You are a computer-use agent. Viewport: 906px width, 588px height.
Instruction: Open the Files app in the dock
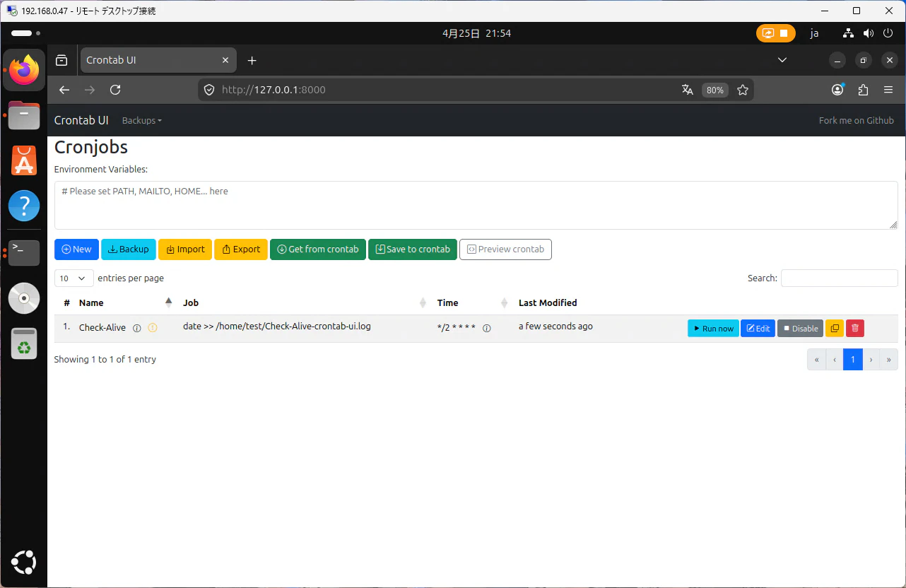[24, 115]
